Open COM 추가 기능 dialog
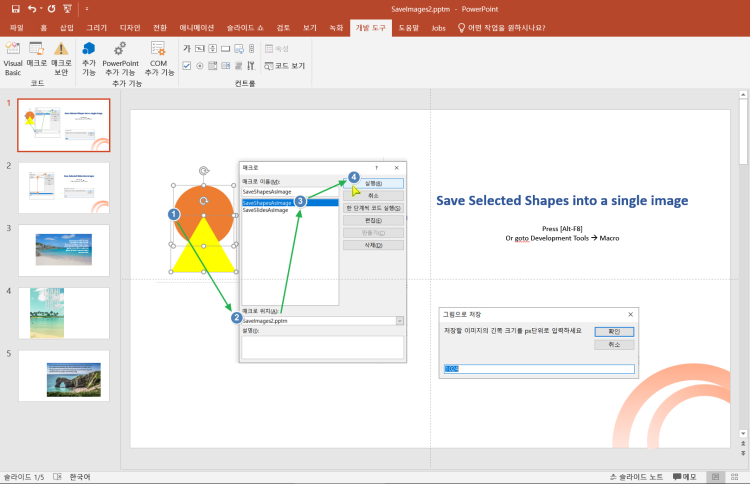The image size is (750, 484). 159,59
